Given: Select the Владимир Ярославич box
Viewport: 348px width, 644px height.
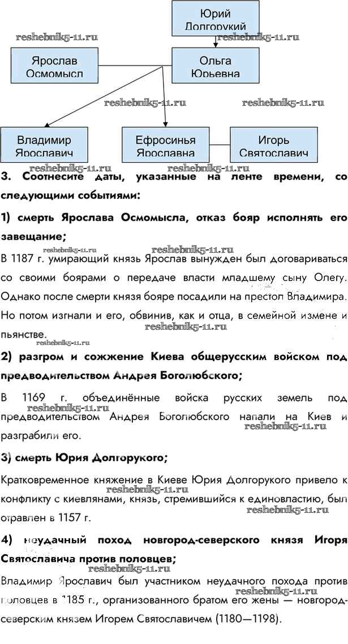Looking at the screenshot, I should [44, 145].
